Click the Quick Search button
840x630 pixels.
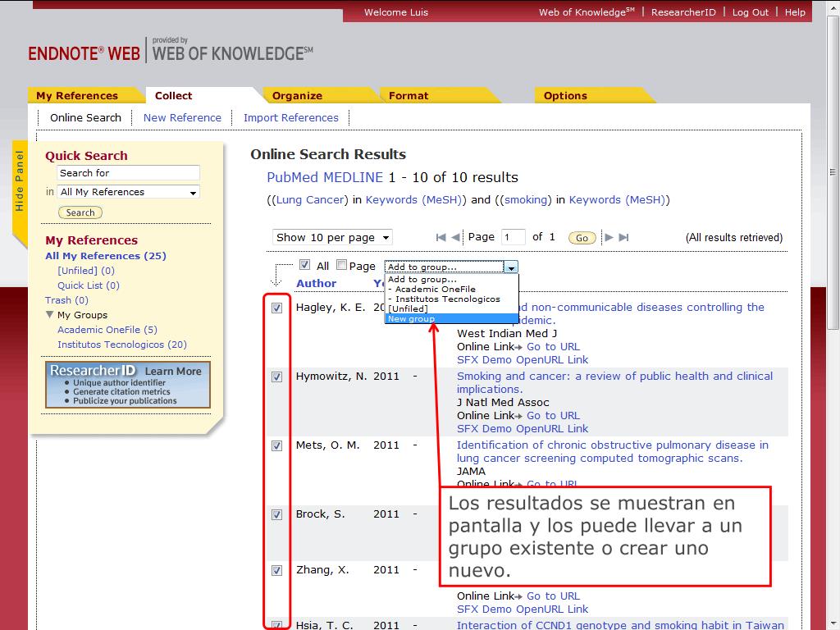click(x=80, y=212)
